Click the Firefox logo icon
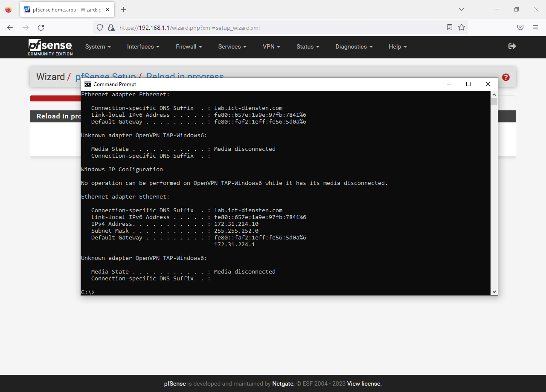546x392 pixels. [9, 9]
